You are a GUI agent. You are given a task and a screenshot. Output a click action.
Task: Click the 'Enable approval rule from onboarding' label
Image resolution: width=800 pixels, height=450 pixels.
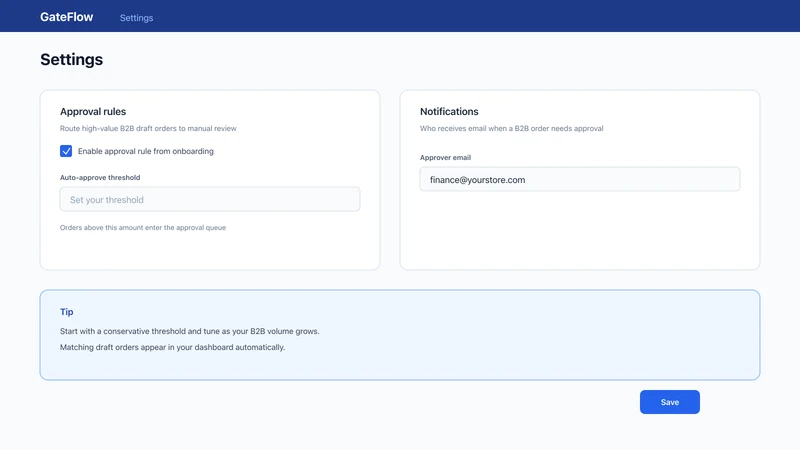[x=146, y=152]
